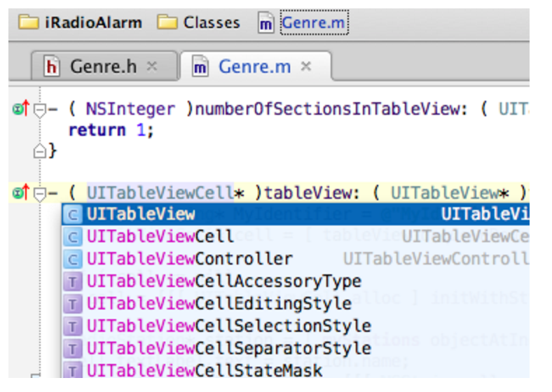Choose UITableViewController completion suggestion
The image size is (552, 392).
[296, 258]
